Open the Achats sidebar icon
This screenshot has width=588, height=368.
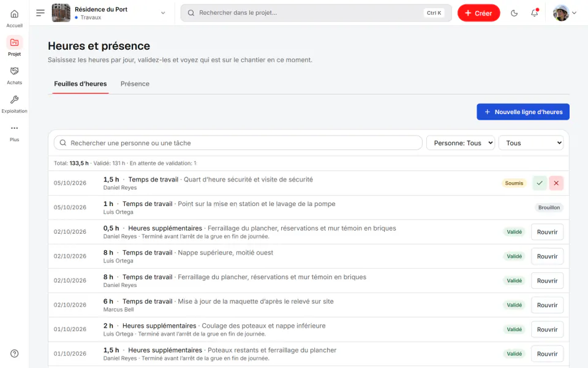(14, 75)
